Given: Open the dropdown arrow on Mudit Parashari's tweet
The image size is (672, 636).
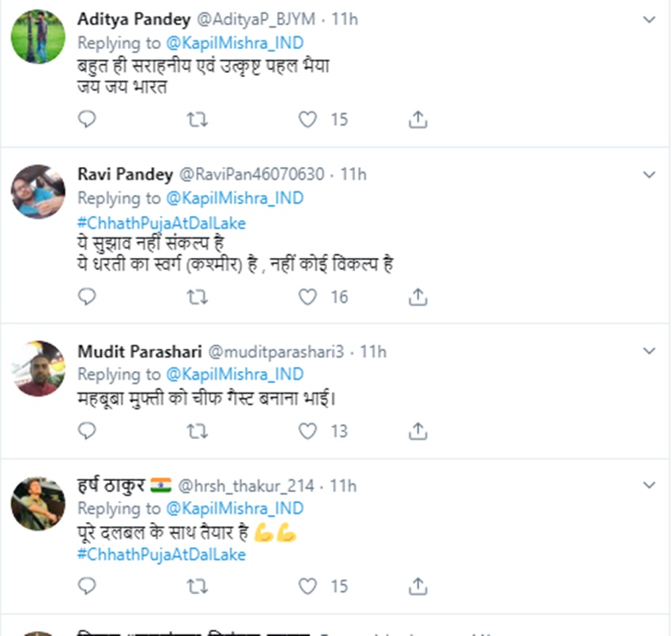Looking at the screenshot, I should point(649,350).
